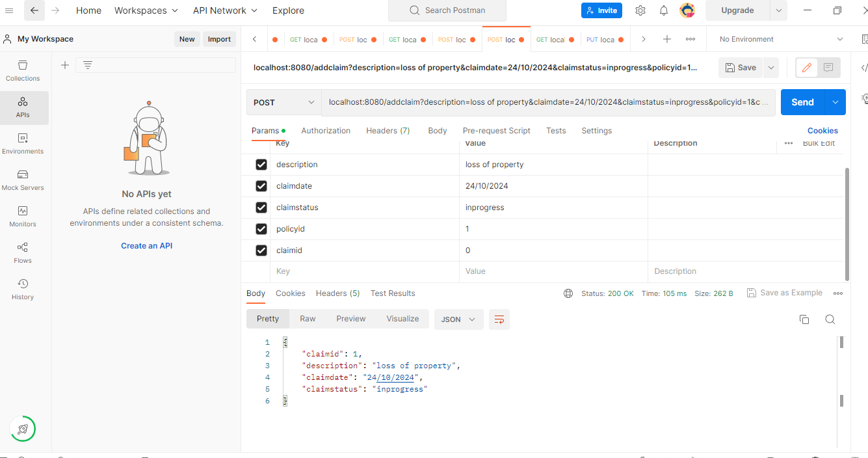The width and height of the screenshot is (868, 458).
Task: Click Save as Example
Action: click(785, 293)
